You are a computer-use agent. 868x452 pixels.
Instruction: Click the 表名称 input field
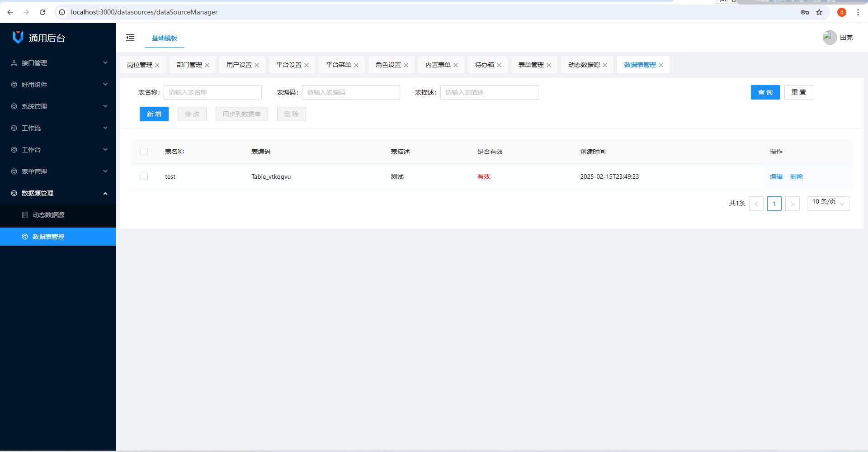[212, 92]
